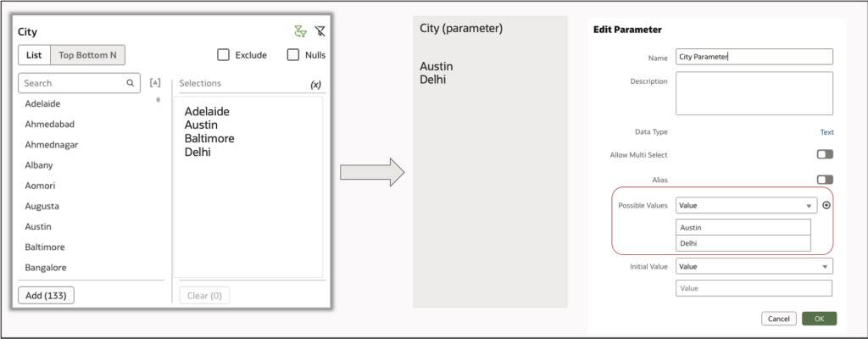Select Ahmednagar in the city list

click(x=52, y=145)
